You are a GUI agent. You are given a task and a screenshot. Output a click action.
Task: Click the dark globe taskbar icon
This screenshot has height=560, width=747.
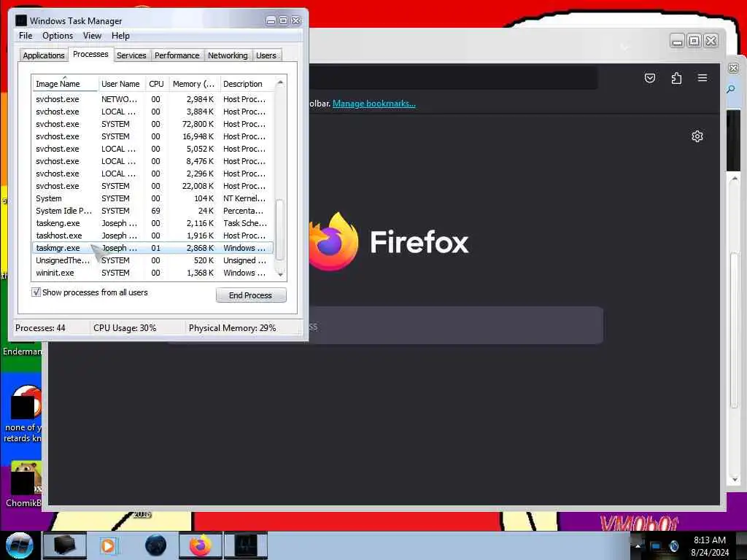pos(156,545)
